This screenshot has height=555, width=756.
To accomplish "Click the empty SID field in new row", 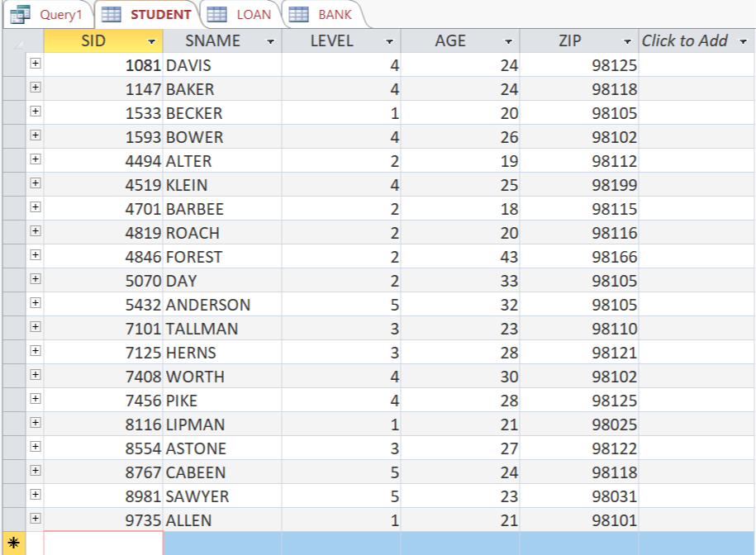I will coord(103,543).
